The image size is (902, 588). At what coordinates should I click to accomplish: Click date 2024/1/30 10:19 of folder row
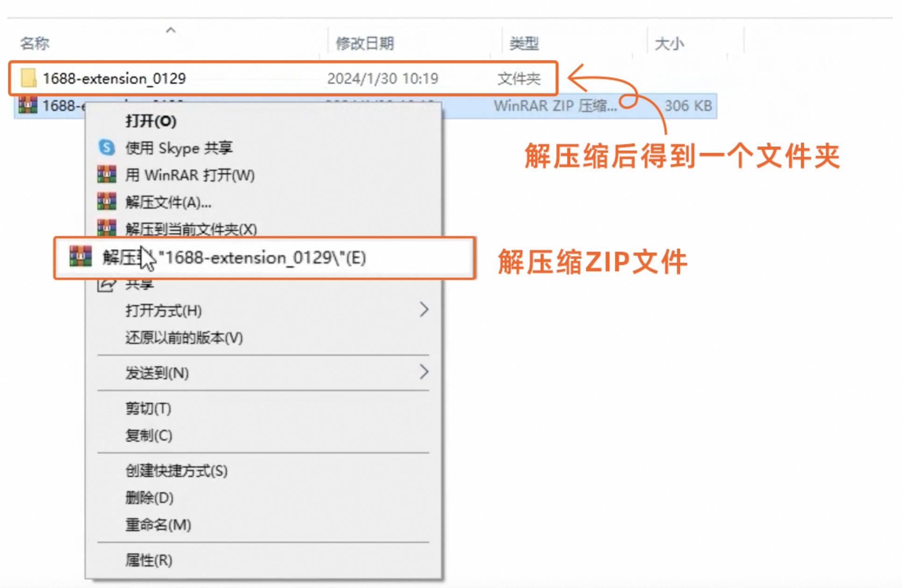coord(383,79)
